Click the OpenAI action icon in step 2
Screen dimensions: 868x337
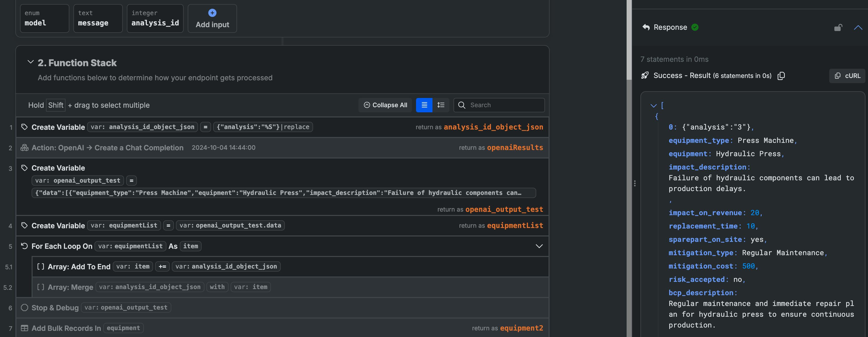[x=24, y=147]
